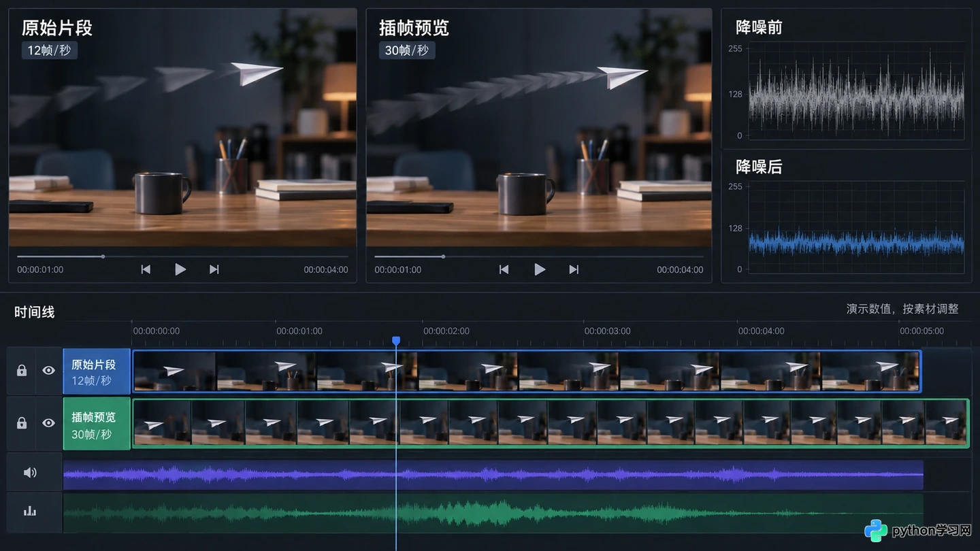980x551 pixels.
Task: Click the 时间线 panel title
Action: [x=35, y=312]
